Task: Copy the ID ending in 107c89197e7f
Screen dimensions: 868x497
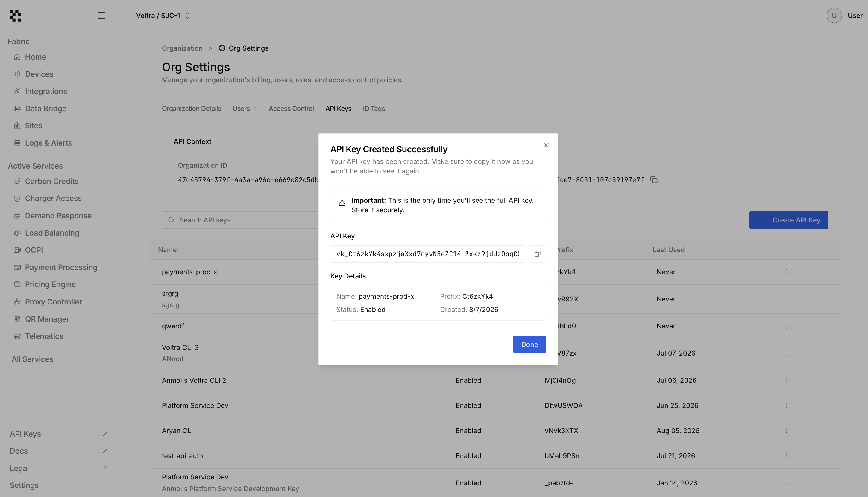Action: click(654, 180)
